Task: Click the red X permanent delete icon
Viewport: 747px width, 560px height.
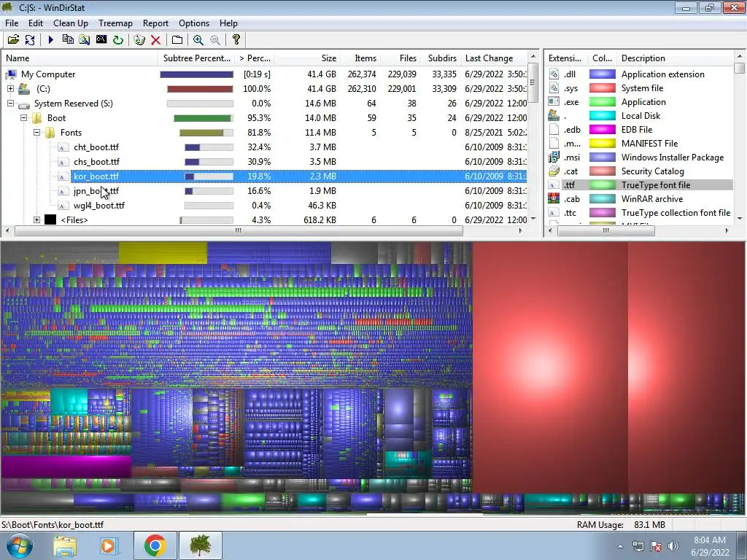Action: pyautogui.click(x=155, y=40)
